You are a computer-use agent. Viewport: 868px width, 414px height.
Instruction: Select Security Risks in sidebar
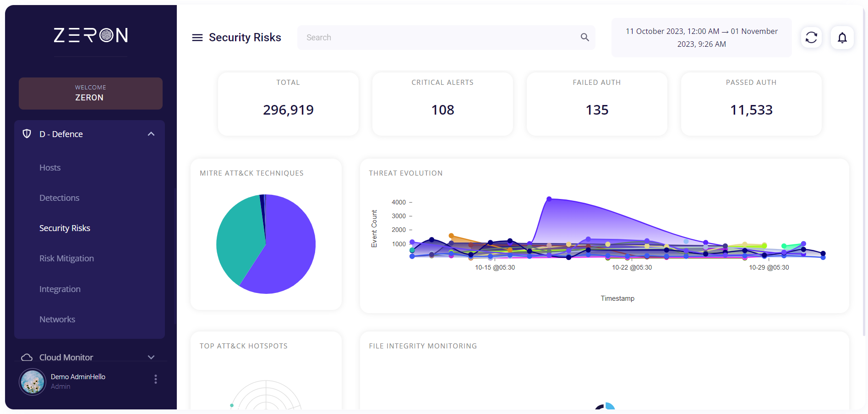tap(65, 228)
